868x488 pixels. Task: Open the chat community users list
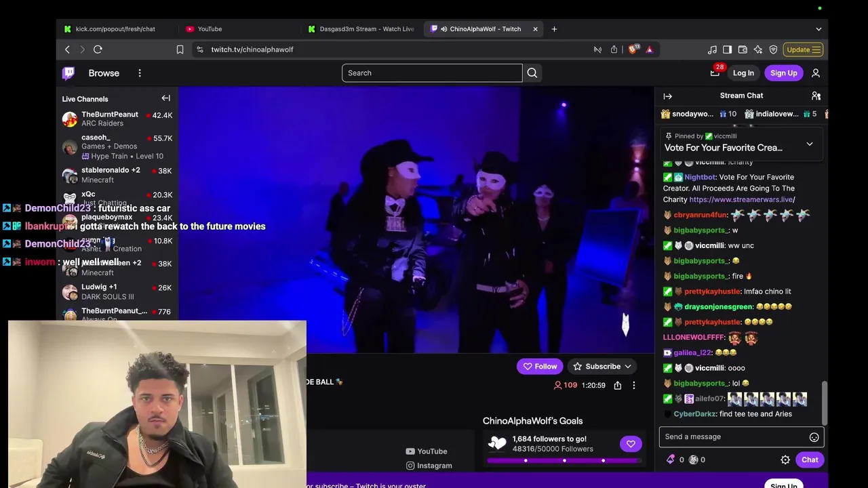pyautogui.click(x=816, y=96)
